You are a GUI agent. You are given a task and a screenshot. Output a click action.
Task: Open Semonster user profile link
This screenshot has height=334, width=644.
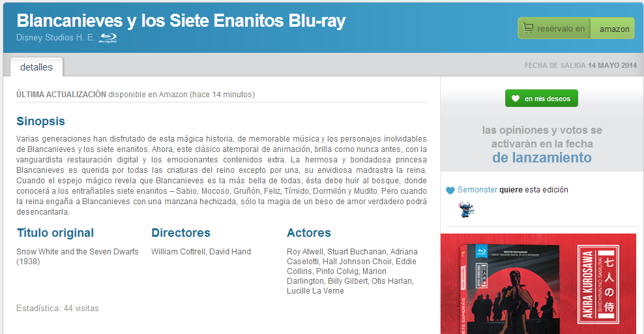tap(477, 190)
